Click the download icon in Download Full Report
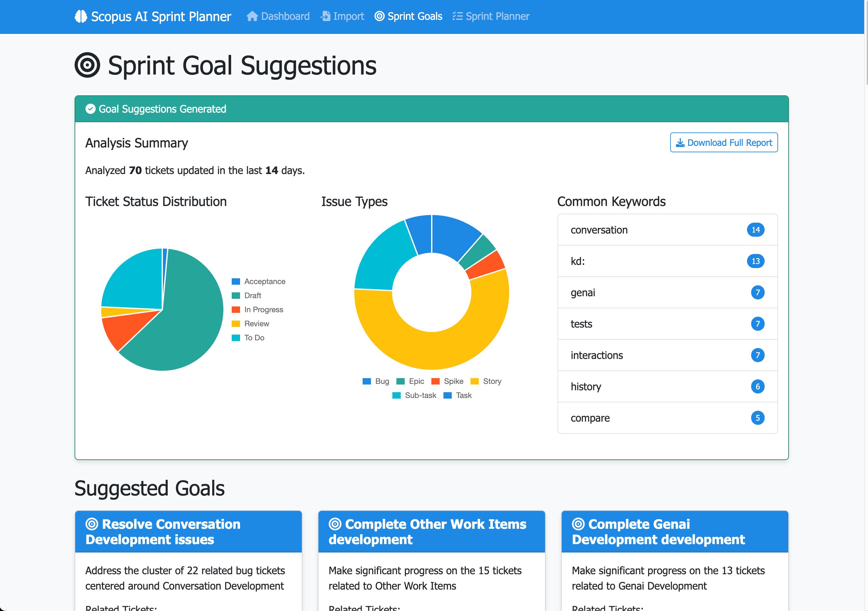The height and width of the screenshot is (611, 868). tap(680, 142)
